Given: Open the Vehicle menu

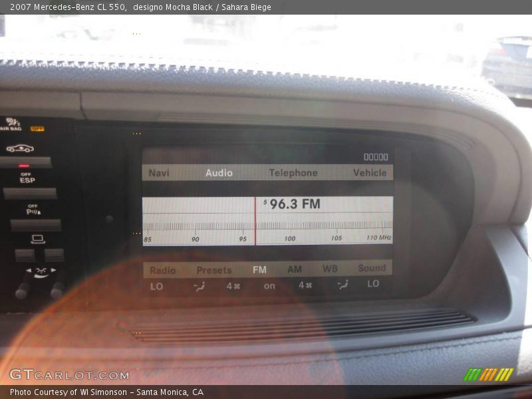Looking at the screenshot, I should 370,173.
